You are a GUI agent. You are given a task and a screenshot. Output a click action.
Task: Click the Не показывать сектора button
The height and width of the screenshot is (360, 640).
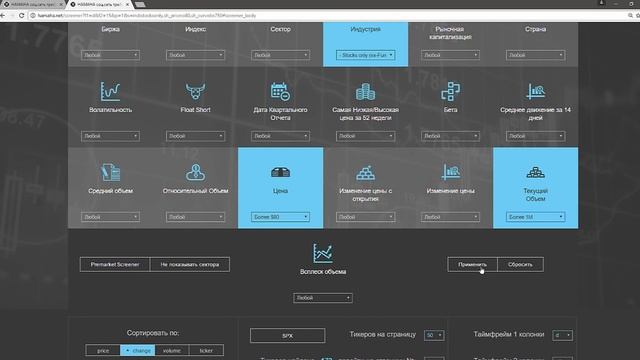[x=190, y=264]
